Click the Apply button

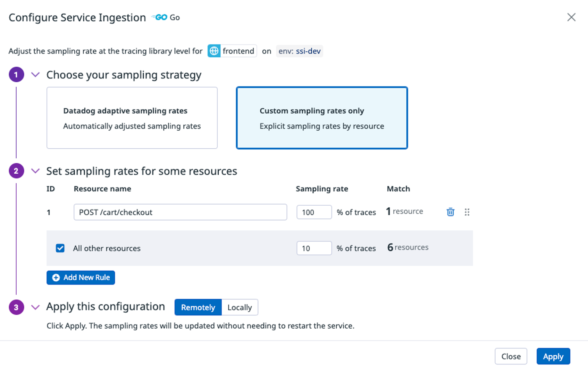[x=553, y=356]
